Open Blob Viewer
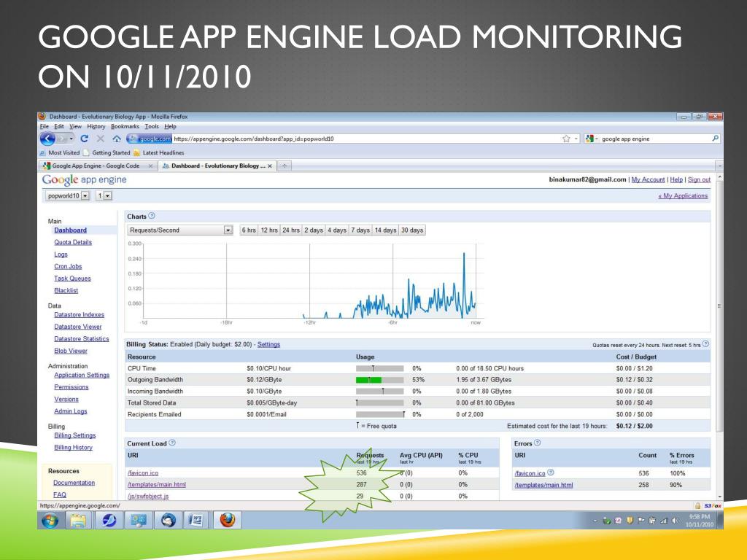 pyautogui.click(x=71, y=351)
